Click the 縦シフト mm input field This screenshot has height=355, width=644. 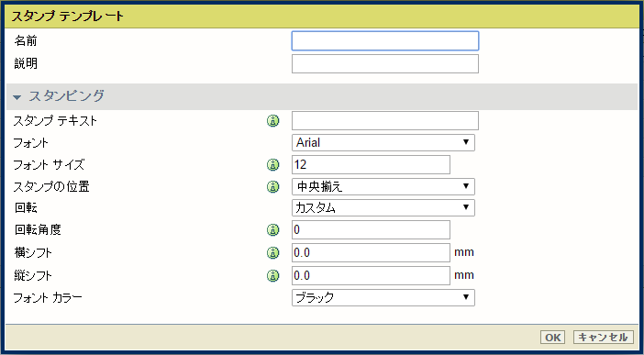click(x=371, y=275)
